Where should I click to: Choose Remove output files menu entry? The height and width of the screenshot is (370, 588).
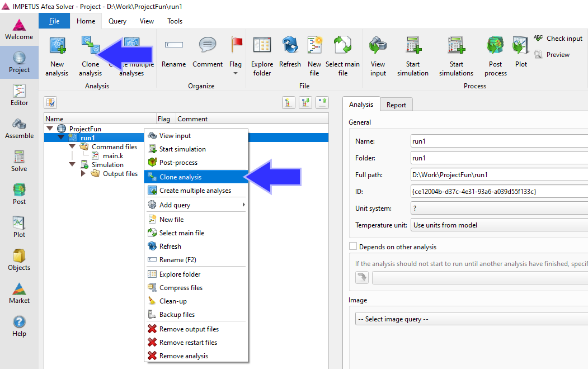(196, 329)
